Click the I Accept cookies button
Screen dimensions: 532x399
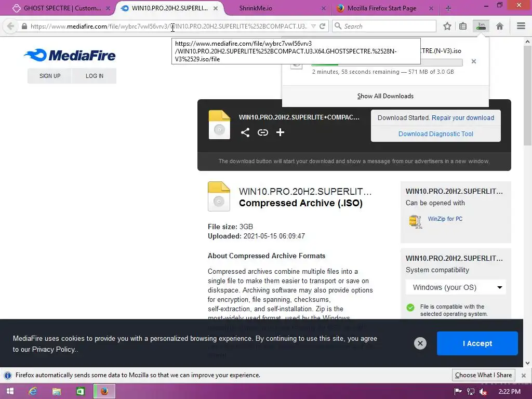click(477, 343)
